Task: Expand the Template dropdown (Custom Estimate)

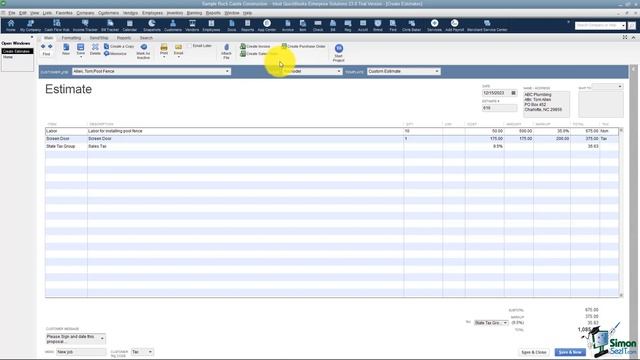Action: (x=437, y=71)
